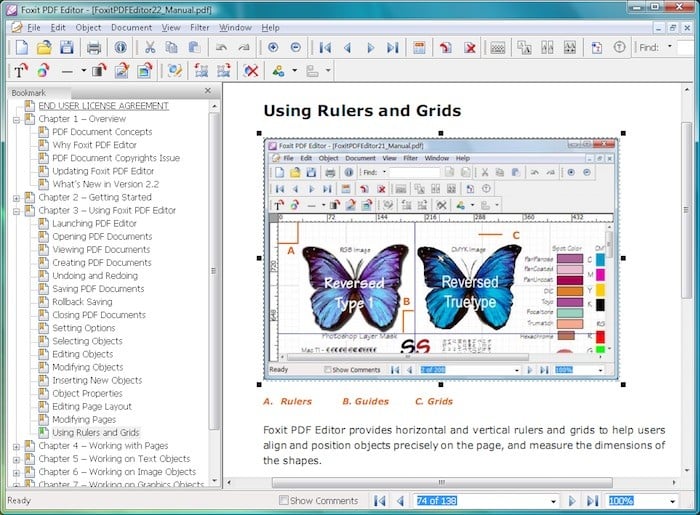Open the line style dropdown arrow
The height and width of the screenshot is (515, 700).
pos(83,71)
